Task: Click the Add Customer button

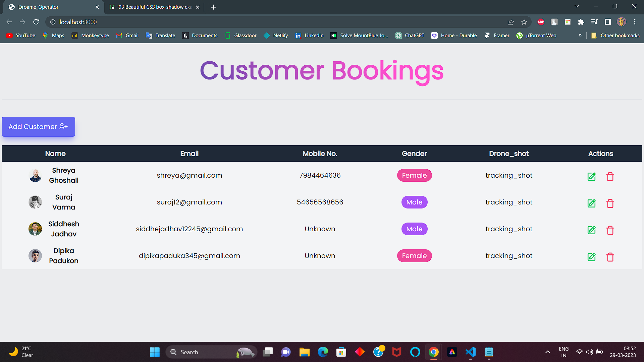Action: (38, 127)
